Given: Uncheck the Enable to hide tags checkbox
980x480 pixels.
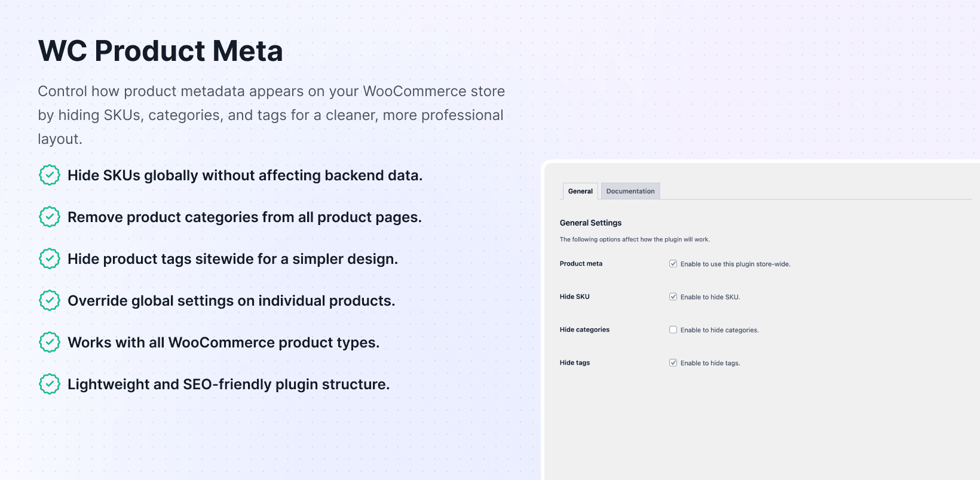Looking at the screenshot, I should (673, 362).
